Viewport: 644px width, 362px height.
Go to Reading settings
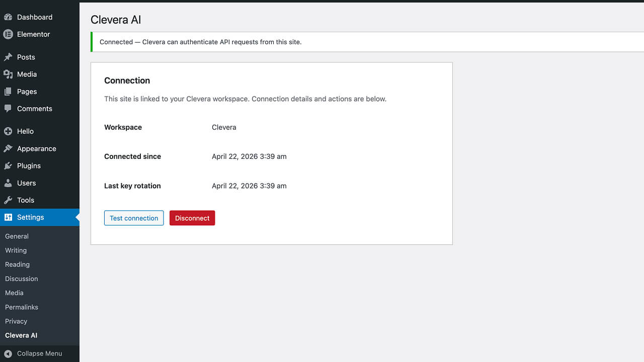17,264
